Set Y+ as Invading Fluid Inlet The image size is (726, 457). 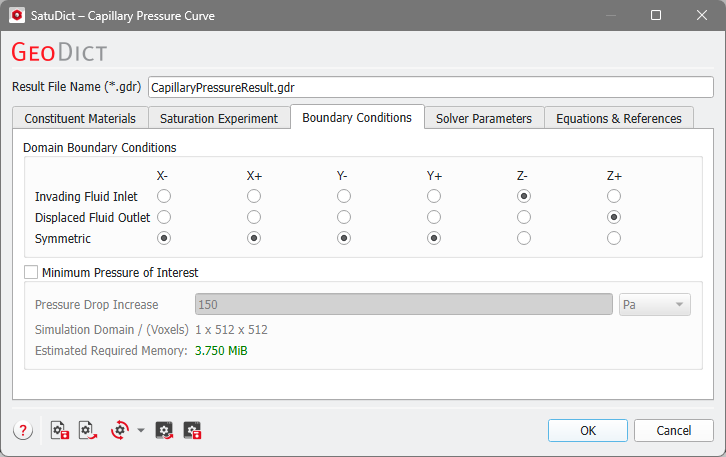(x=434, y=196)
